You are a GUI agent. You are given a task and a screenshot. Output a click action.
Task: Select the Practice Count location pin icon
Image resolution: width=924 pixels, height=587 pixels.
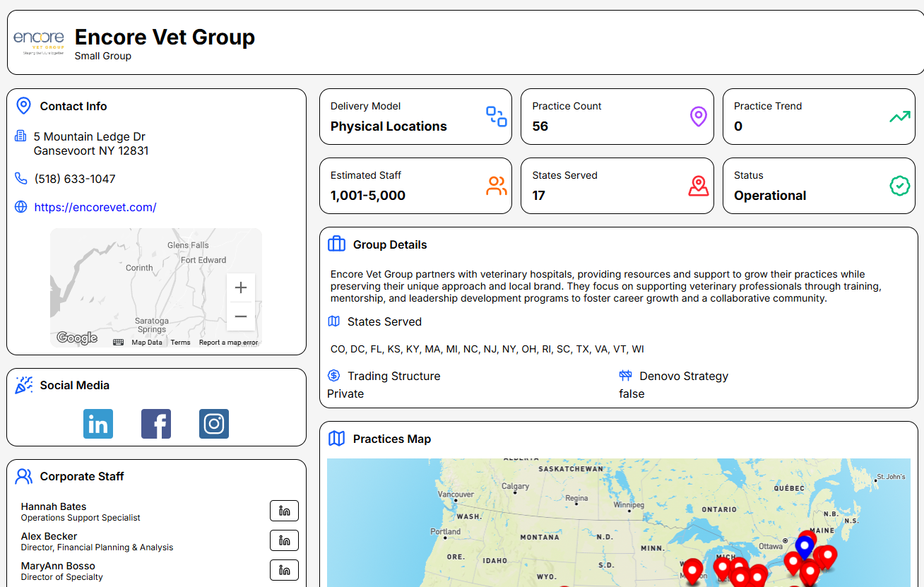698,116
